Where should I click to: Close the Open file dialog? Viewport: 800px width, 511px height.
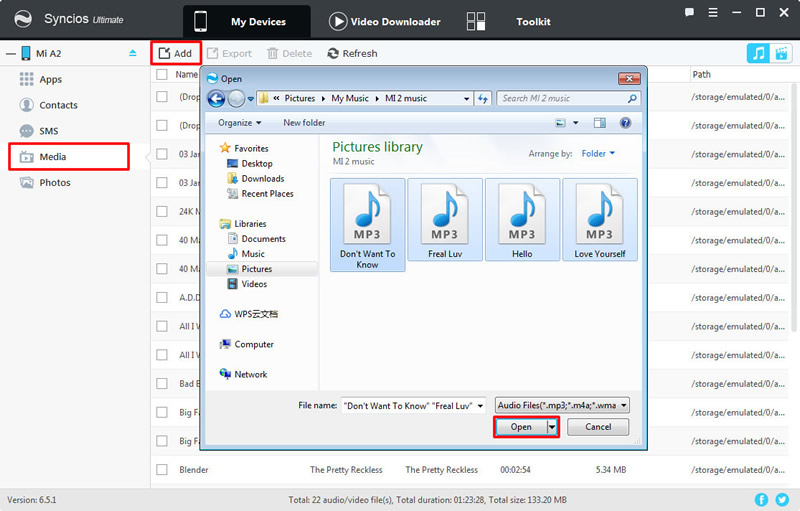point(629,79)
